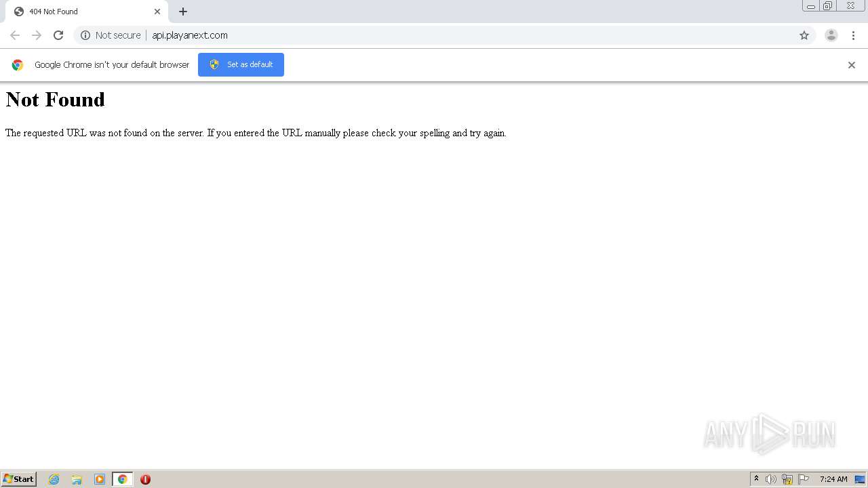Go forward to the next page
Image resolution: width=868 pixels, height=488 pixels.
[x=37, y=35]
